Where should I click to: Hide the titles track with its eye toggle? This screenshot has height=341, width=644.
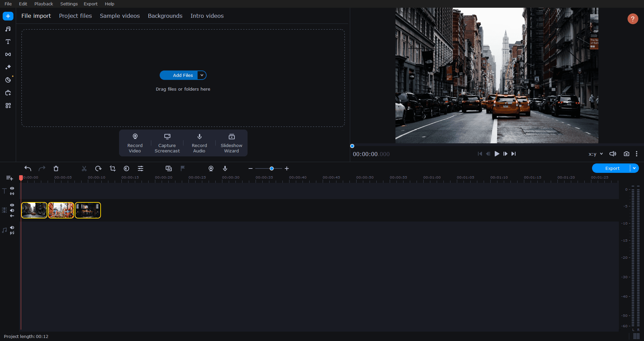(12, 189)
